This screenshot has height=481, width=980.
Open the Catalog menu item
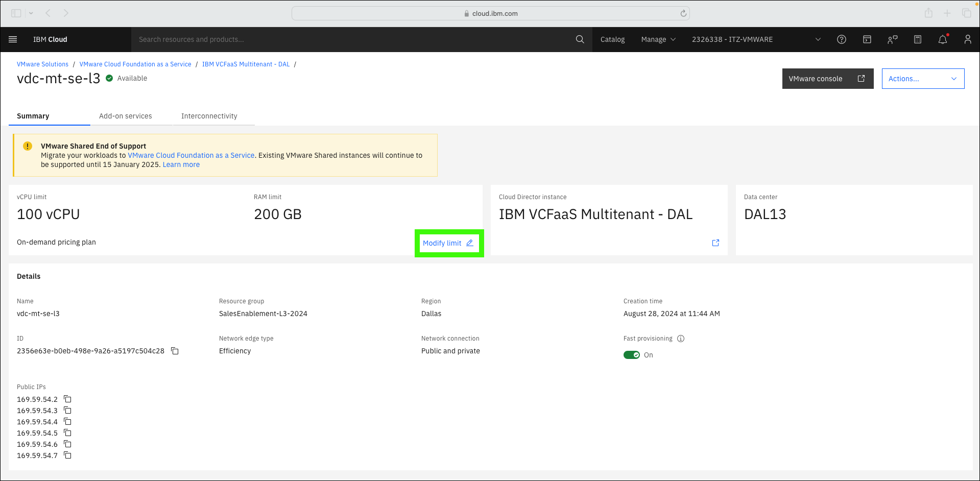point(612,39)
